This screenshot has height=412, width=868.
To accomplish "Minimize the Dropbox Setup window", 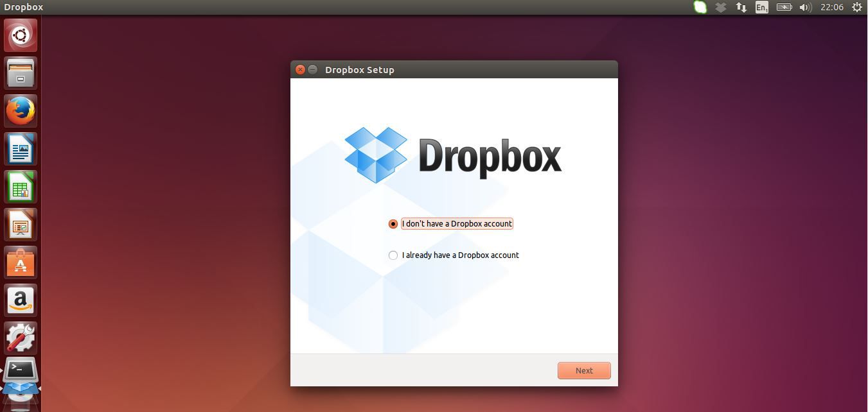I will pos(313,69).
